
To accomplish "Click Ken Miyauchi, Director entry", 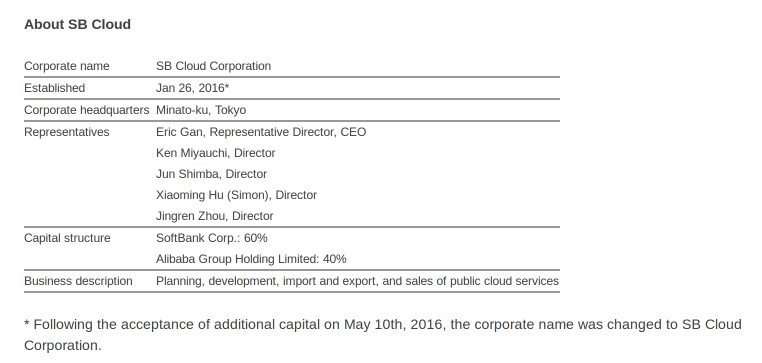I will coord(216,153).
